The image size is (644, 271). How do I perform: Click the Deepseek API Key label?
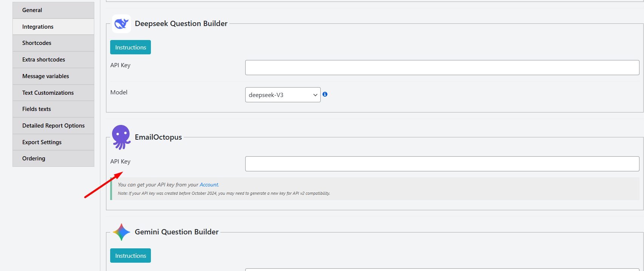(x=120, y=65)
